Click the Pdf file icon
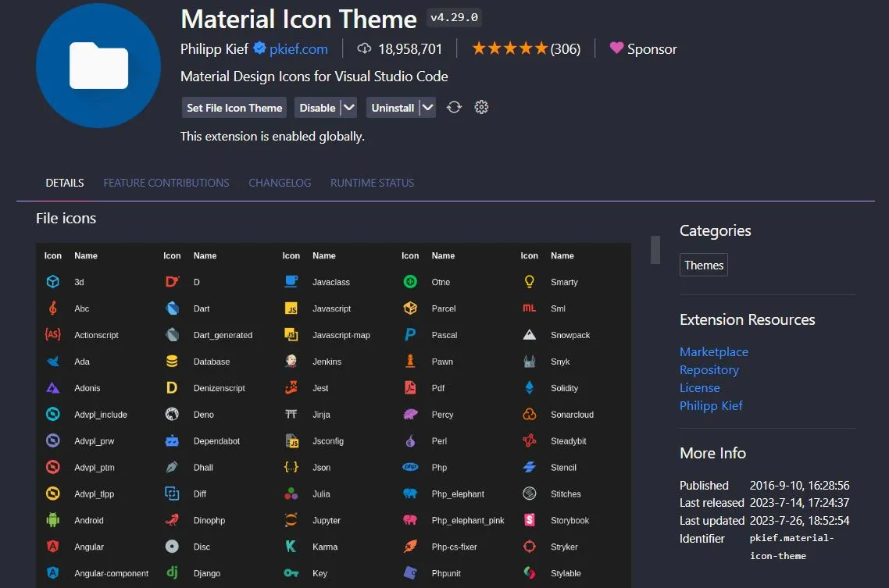The height and width of the screenshot is (588, 889). pos(410,387)
